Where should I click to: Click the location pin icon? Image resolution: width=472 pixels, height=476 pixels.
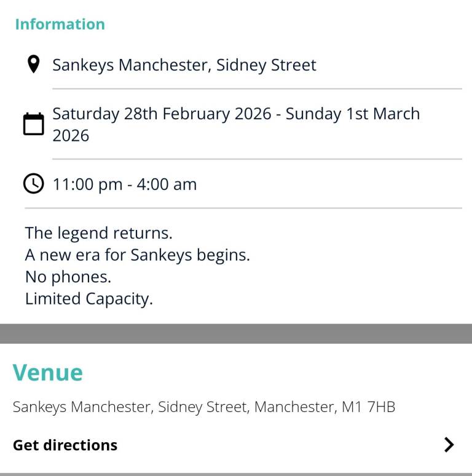[x=34, y=65]
